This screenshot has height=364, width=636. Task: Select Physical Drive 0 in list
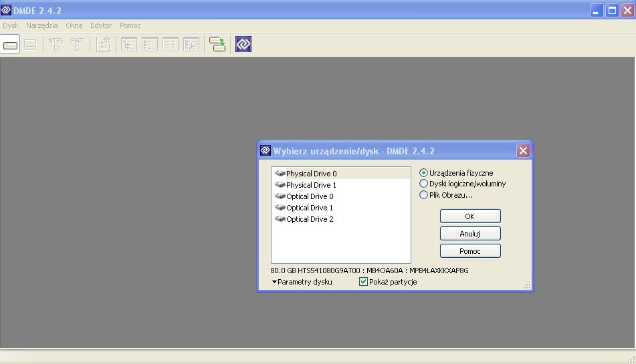pyautogui.click(x=340, y=174)
